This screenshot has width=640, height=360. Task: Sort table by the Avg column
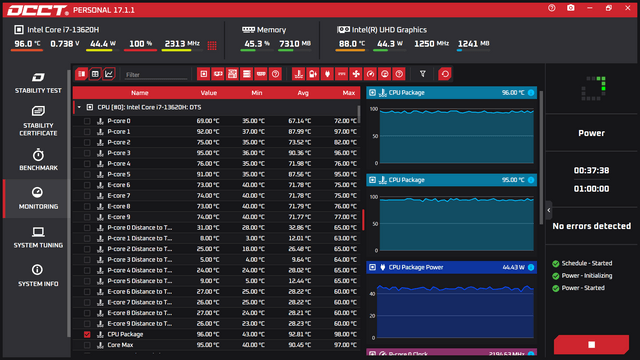pos(303,93)
